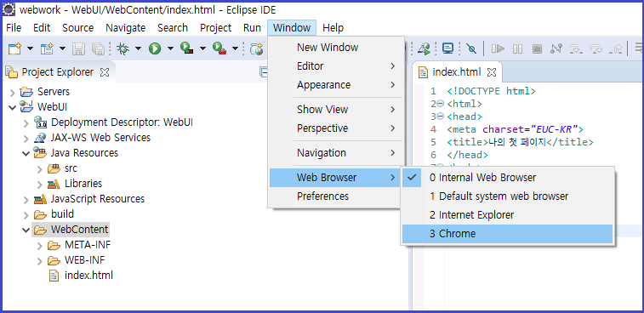Expand the Deployment Descriptor: WebUI node

(26, 122)
